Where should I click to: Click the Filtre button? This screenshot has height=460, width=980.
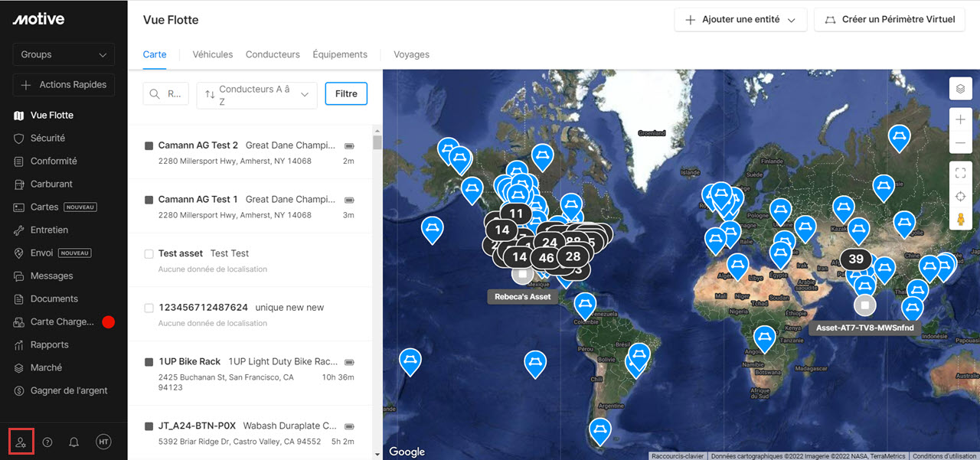pyautogui.click(x=346, y=94)
